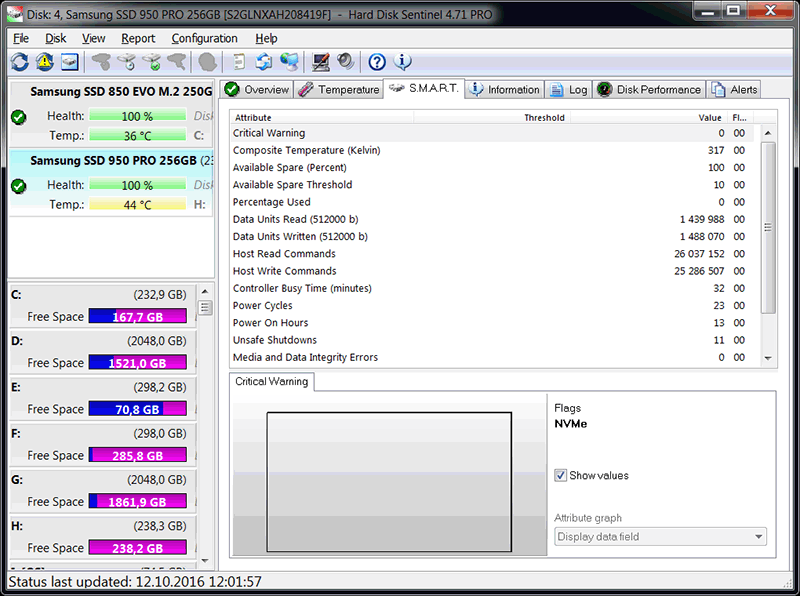
Task: Click the G: drive 1861,9 GB free bar
Action: pos(138,501)
